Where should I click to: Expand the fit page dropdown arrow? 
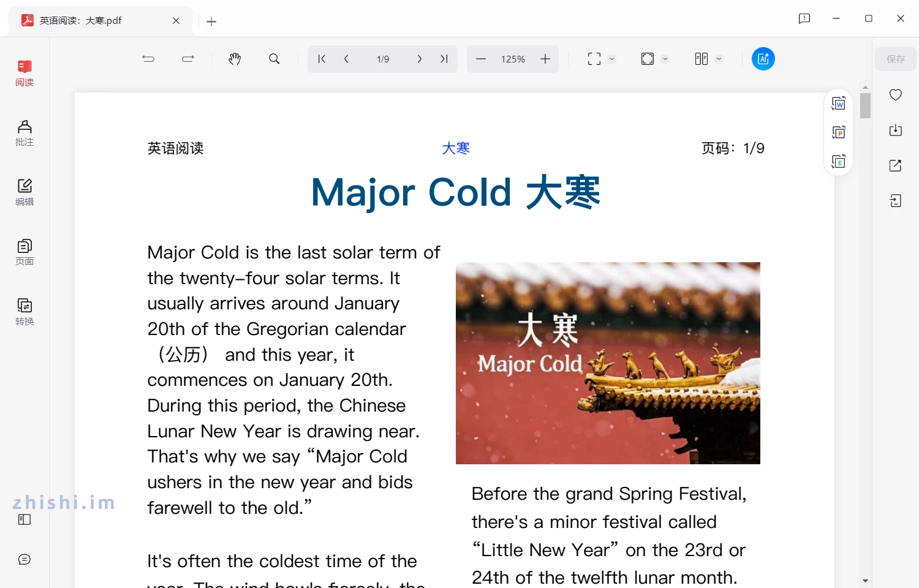pyautogui.click(x=665, y=59)
